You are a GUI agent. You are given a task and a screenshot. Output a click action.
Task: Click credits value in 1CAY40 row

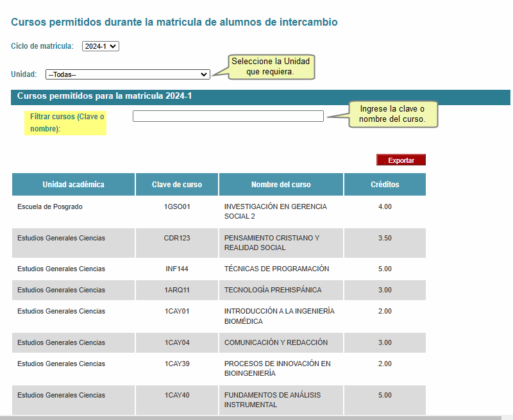coord(385,395)
